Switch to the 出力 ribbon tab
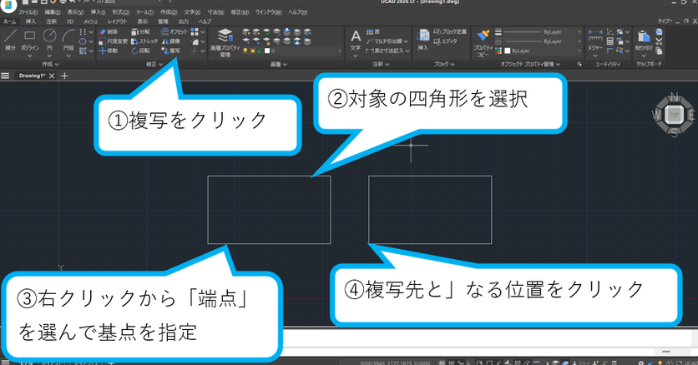The image size is (698, 365). pos(183,21)
